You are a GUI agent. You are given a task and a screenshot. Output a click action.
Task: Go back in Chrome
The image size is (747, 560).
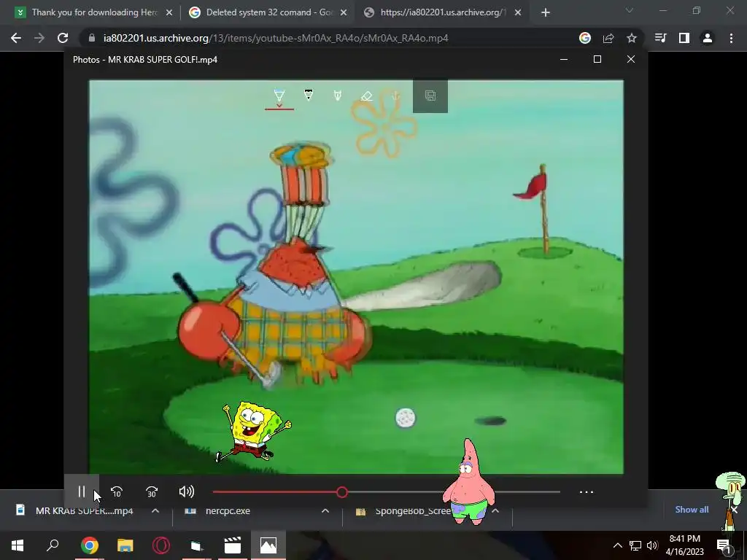tap(16, 38)
